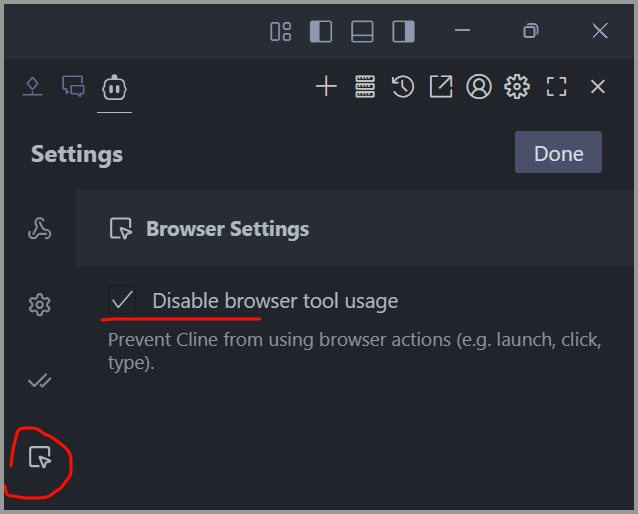Select the Browser settings sidebar tab
This screenshot has width=638, height=514.
[x=40, y=458]
